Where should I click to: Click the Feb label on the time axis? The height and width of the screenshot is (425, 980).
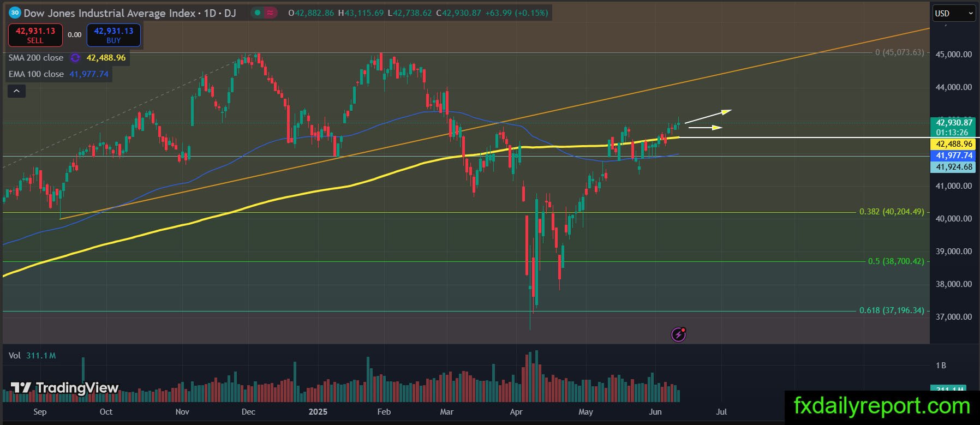pyautogui.click(x=384, y=412)
